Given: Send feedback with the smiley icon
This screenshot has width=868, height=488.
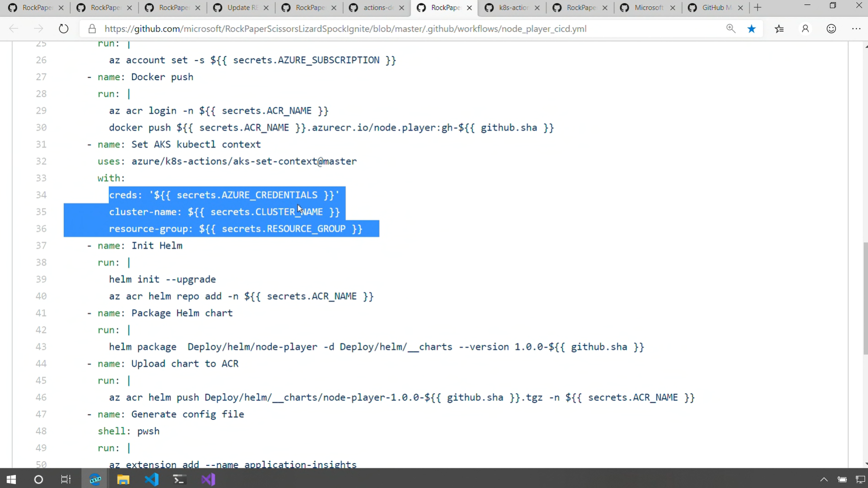Looking at the screenshot, I should [x=831, y=29].
